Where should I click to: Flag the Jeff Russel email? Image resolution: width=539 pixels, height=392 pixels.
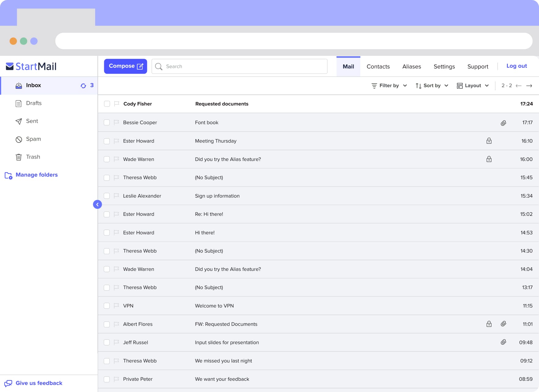tap(116, 342)
